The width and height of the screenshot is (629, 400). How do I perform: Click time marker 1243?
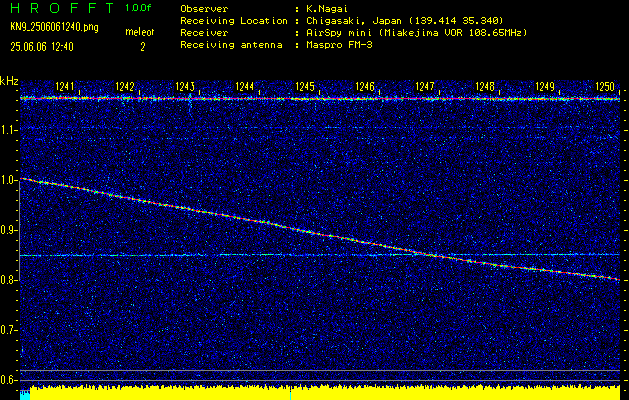(185, 86)
